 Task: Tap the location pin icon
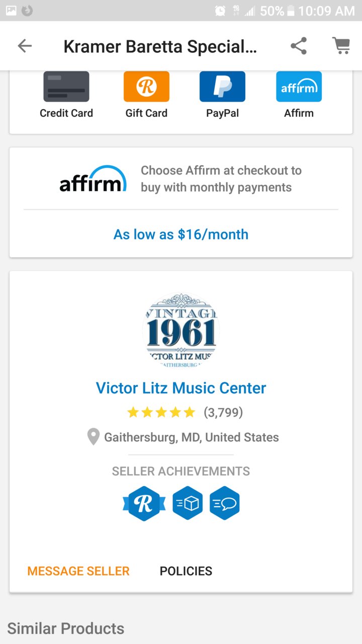click(x=93, y=437)
